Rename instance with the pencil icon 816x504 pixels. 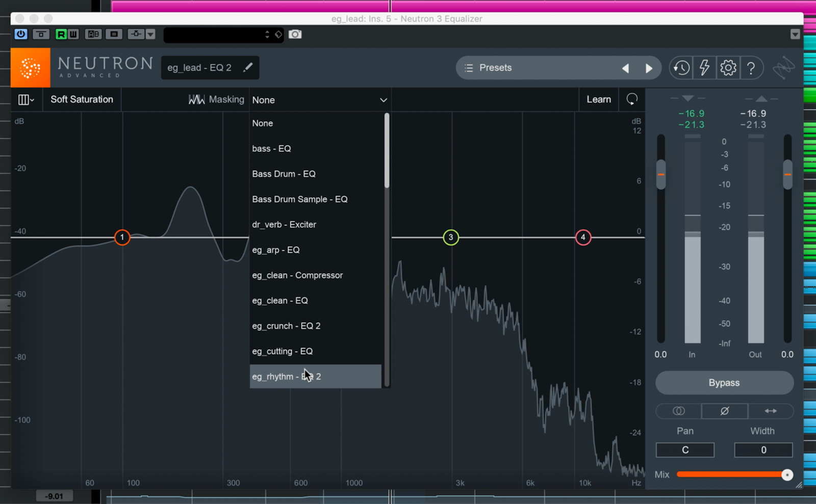[248, 67]
